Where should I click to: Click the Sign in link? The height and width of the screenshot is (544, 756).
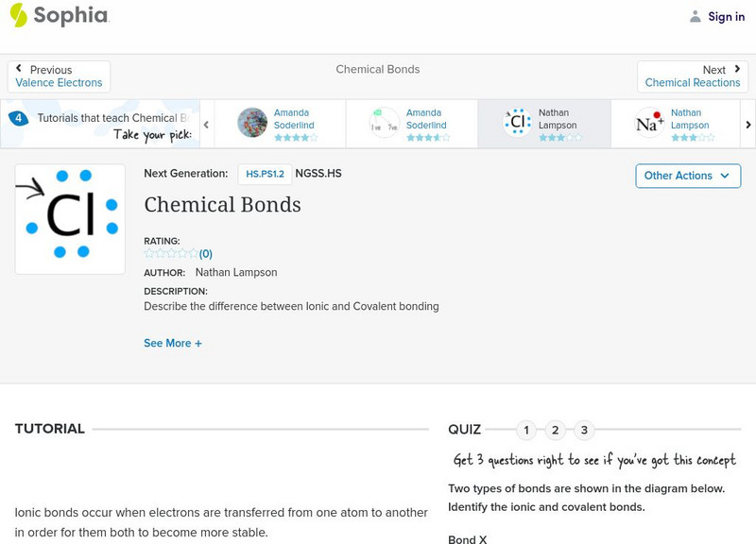pos(726,16)
